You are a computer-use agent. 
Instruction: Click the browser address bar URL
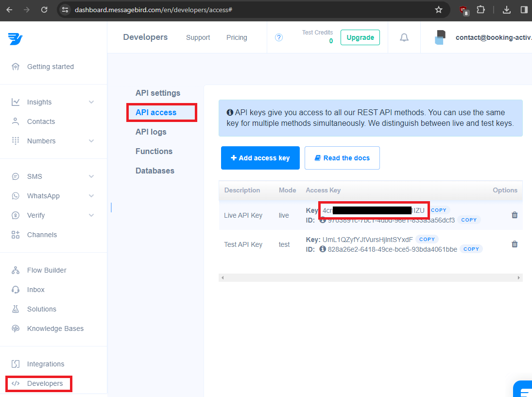(x=154, y=10)
